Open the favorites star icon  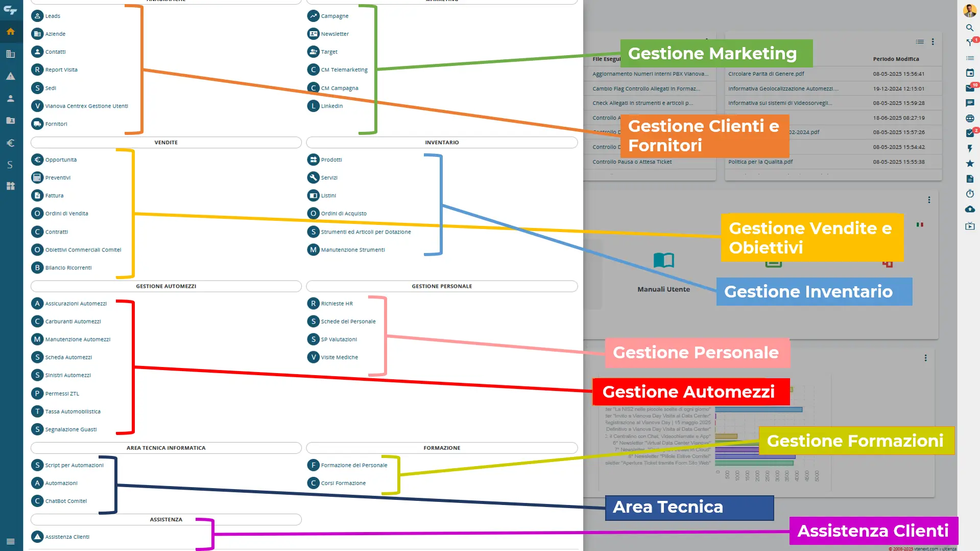970,164
